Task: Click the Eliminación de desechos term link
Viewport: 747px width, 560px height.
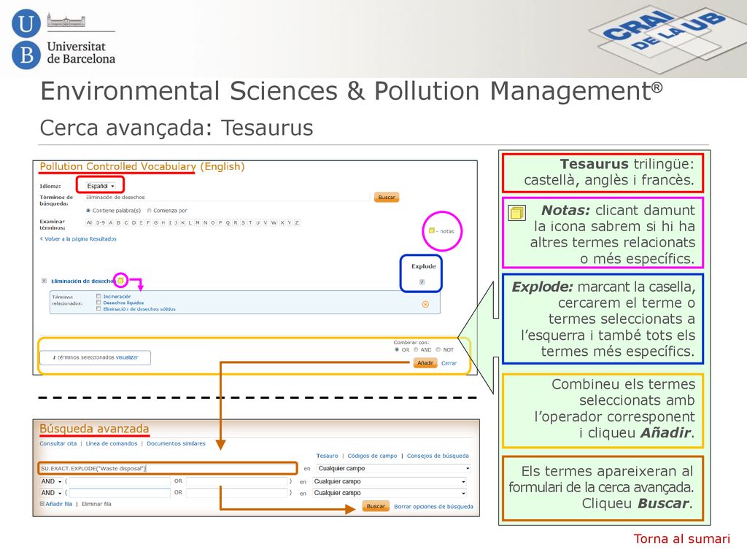Action: (83, 281)
